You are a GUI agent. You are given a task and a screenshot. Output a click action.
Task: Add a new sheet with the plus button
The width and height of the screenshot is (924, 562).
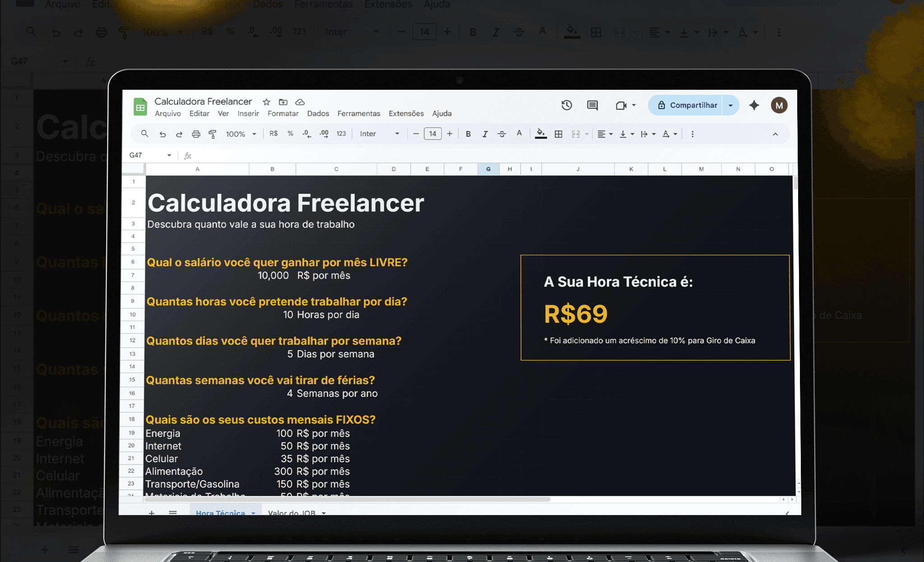(152, 513)
